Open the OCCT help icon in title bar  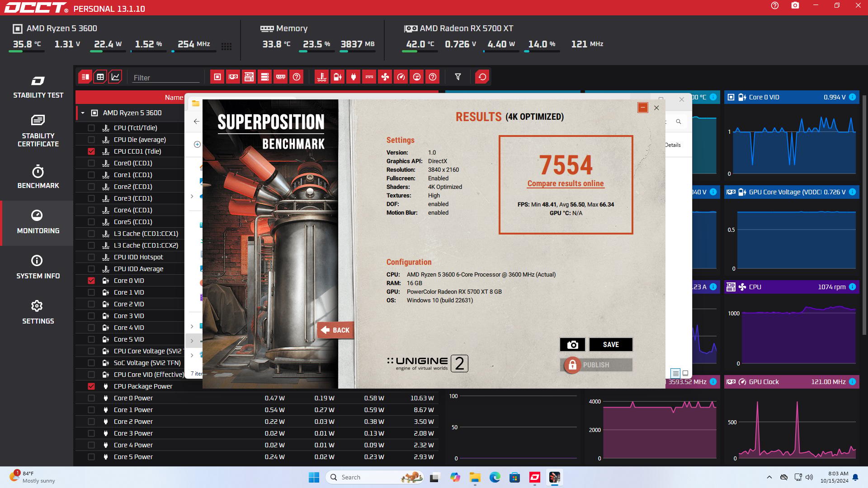point(775,6)
